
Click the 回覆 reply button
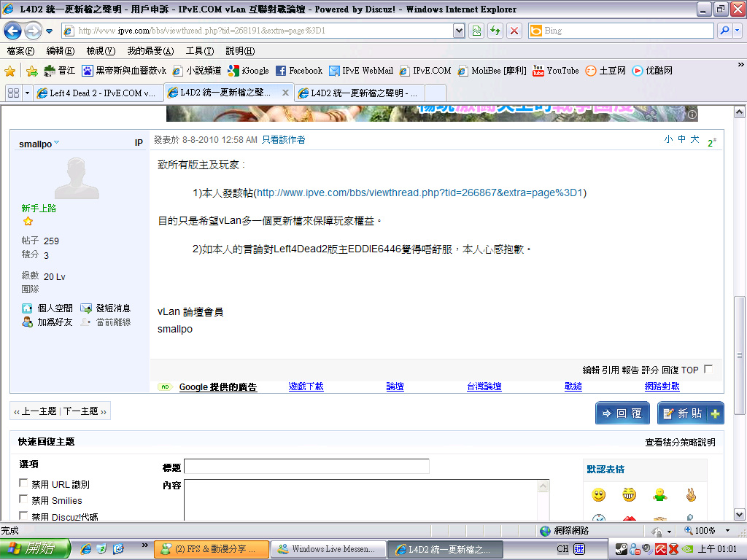(622, 413)
